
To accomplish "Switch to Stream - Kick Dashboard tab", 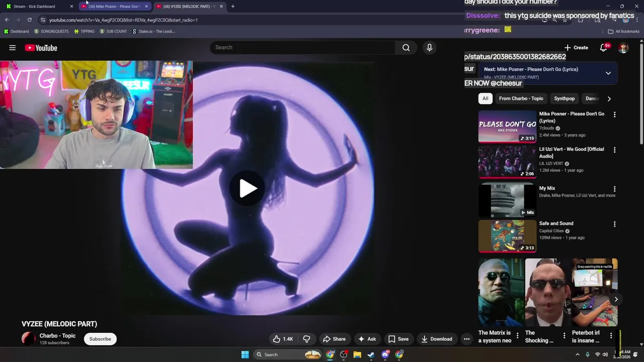I will tap(39, 6).
